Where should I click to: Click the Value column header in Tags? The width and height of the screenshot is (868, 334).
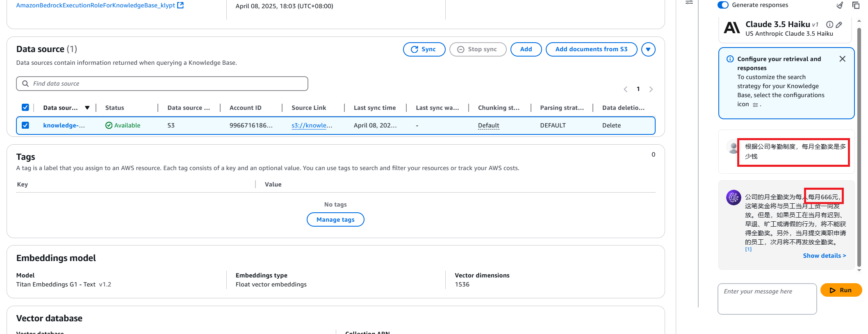273,184
